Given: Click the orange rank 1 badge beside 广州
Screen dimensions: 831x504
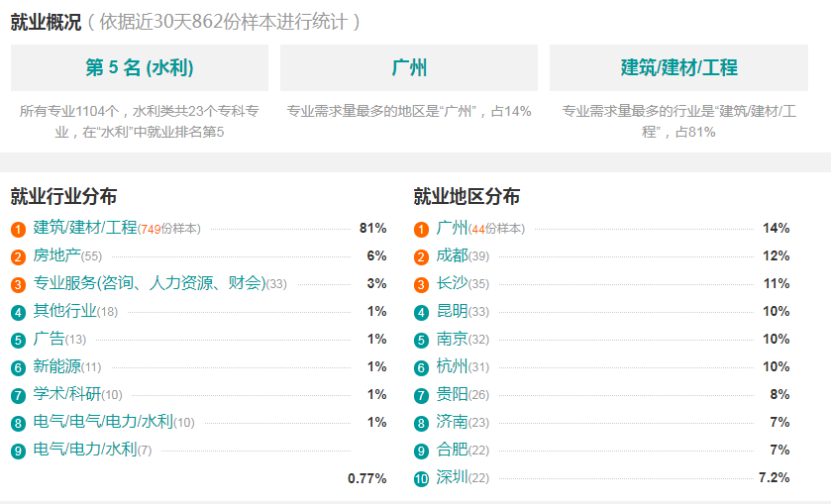Looking at the screenshot, I should (421, 230).
